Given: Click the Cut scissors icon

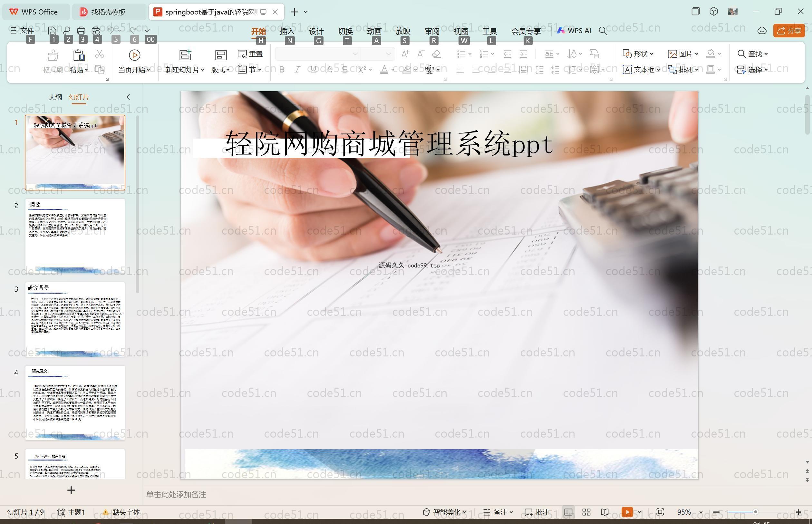Looking at the screenshot, I should pos(99,54).
